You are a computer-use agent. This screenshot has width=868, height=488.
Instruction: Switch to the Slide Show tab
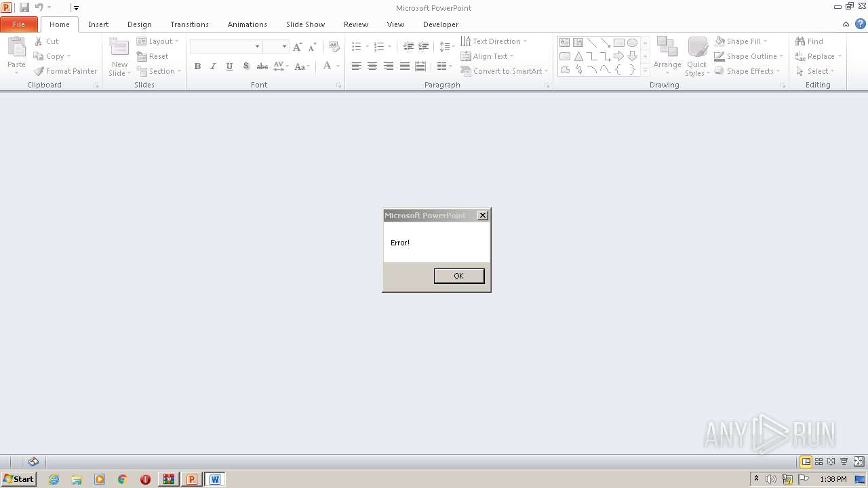[x=305, y=24]
